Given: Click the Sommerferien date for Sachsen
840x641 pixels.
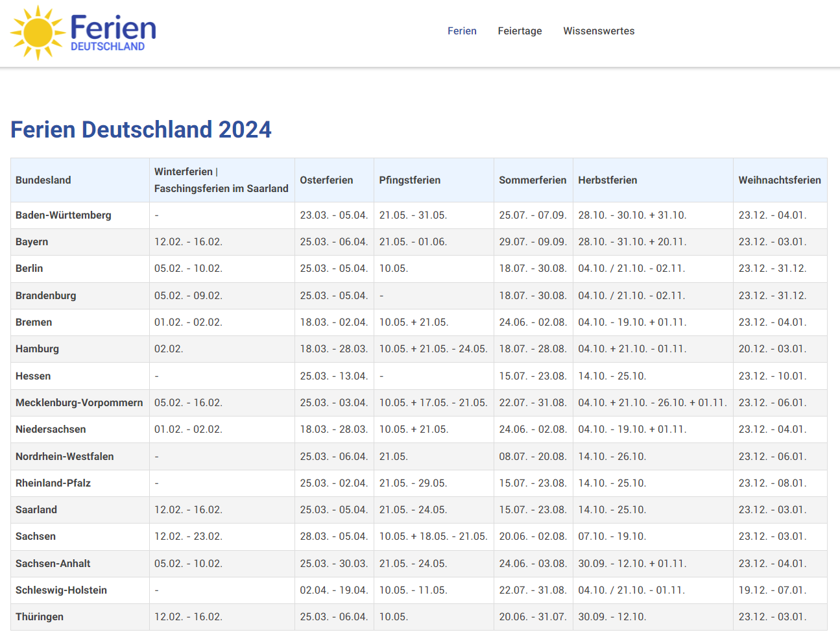Looking at the screenshot, I should 533,537.
